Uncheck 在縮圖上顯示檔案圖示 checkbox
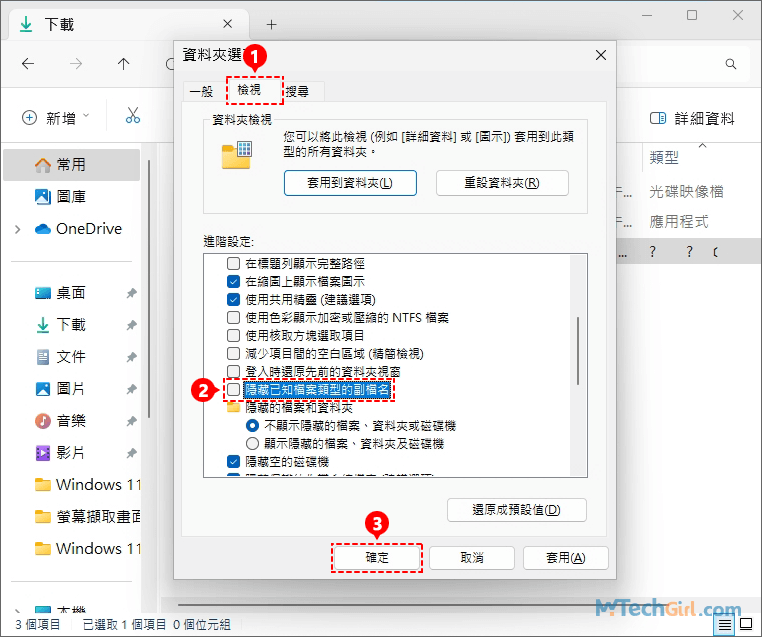The height and width of the screenshot is (637, 762). pyautogui.click(x=233, y=281)
